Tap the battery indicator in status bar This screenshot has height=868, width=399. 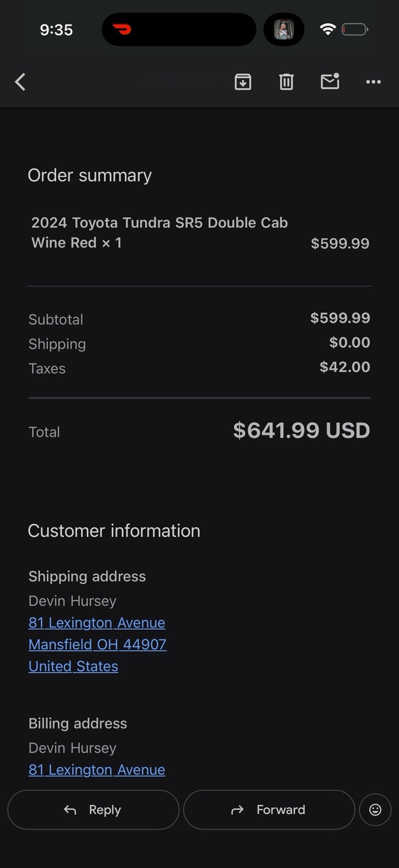click(x=355, y=29)
